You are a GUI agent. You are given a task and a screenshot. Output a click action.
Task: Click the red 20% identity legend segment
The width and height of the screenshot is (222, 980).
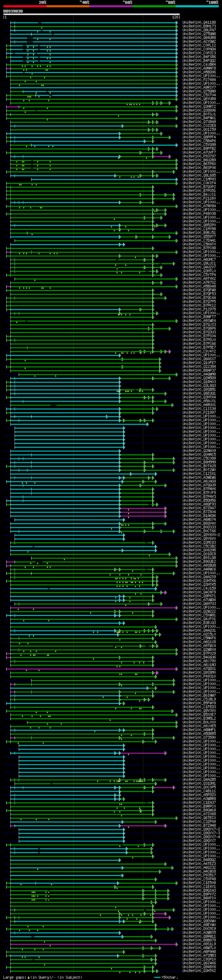pyautogui.click(x=25, y=6)
